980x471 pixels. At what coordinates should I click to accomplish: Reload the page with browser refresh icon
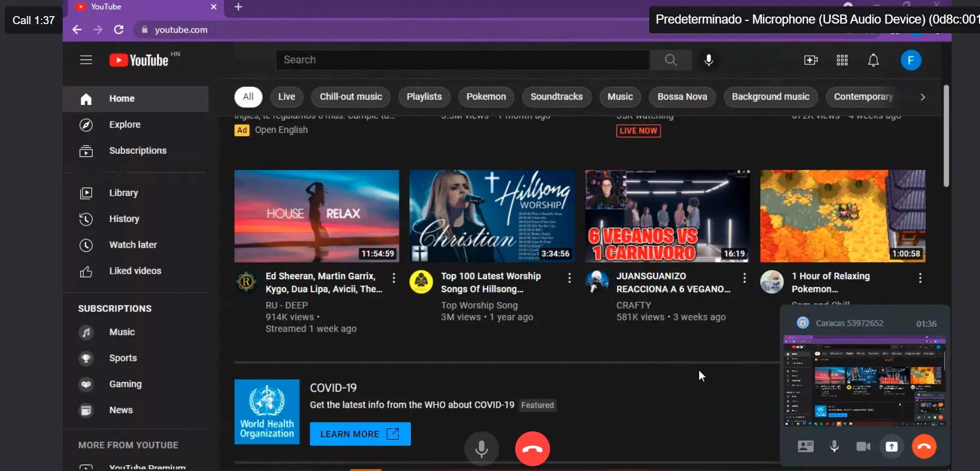tap(118, 29)
